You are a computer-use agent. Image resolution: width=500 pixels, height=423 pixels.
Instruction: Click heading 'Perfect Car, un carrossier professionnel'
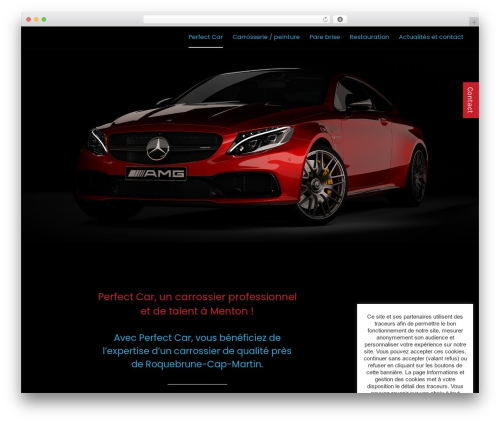[x=197, y=297]
